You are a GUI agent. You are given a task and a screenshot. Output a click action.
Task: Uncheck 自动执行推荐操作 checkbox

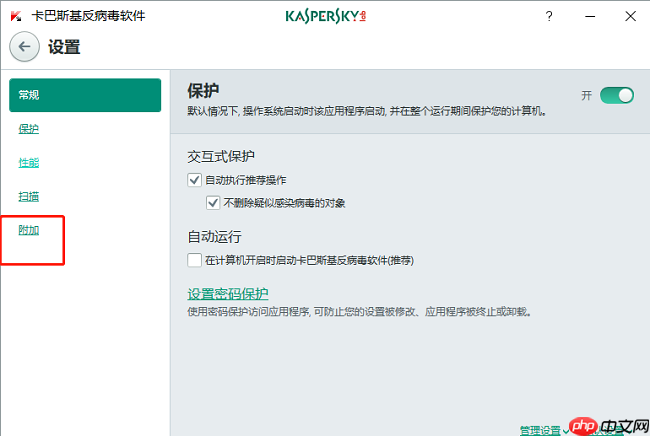pyautogui.click(x=194, y=180)
